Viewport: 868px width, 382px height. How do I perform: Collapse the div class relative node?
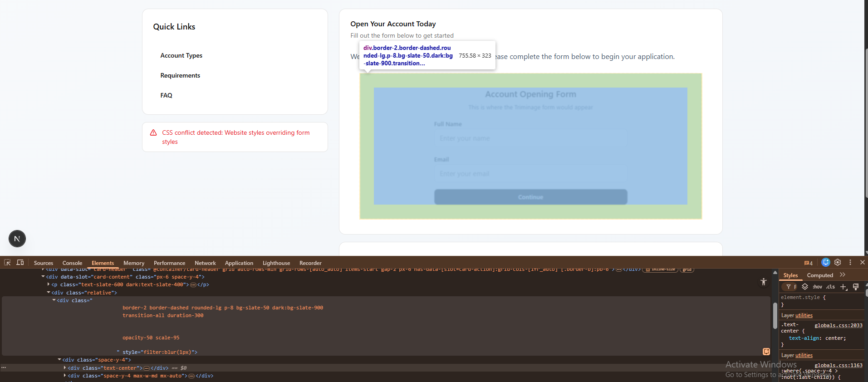pyautogui.click(x=49, y=293)
